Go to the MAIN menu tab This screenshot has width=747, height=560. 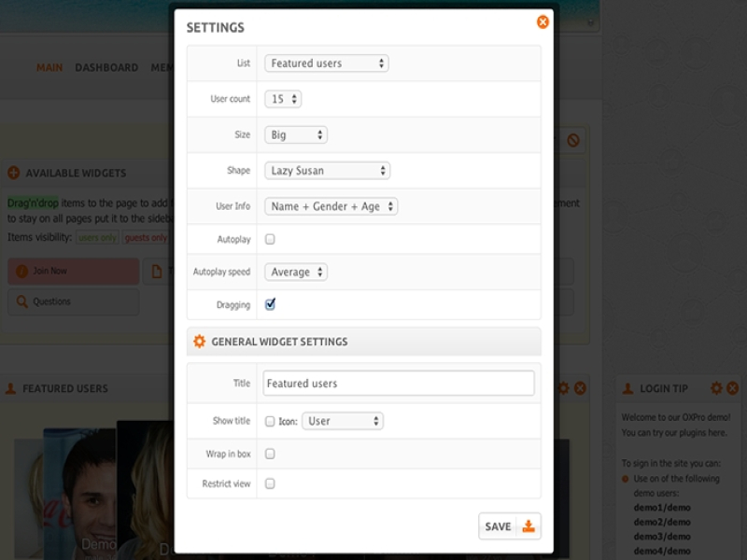[x=49, y=67]
